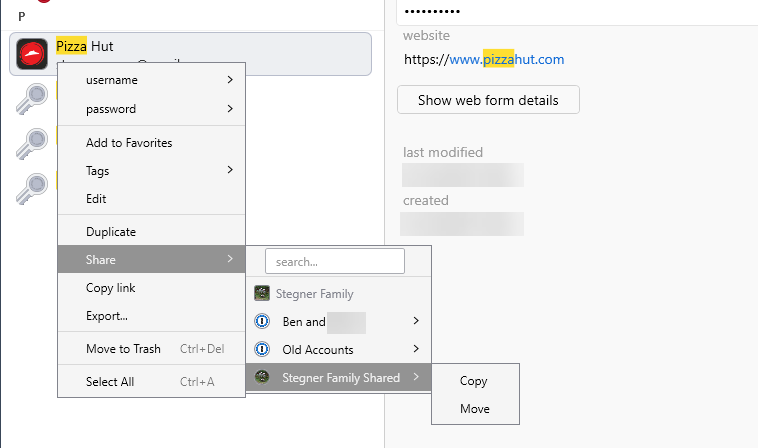This screenshot has width=758, height=448.
Task: Click the Pizza Hut logo icon
Action: coord(32,54)
